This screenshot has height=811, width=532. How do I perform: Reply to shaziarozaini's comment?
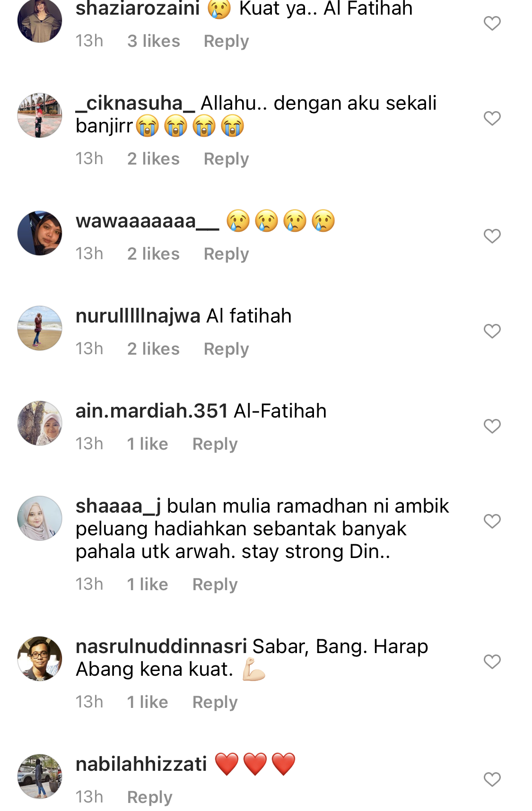tap(226, 42)
